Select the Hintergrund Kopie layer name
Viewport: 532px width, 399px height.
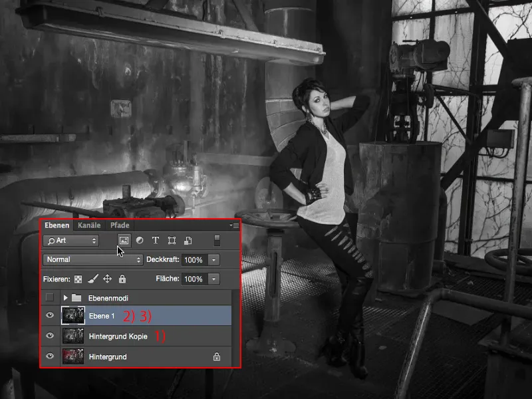click(118, 336)
